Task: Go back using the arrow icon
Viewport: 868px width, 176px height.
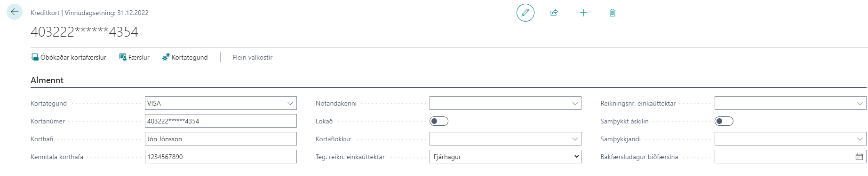Action: pos(15,12)
